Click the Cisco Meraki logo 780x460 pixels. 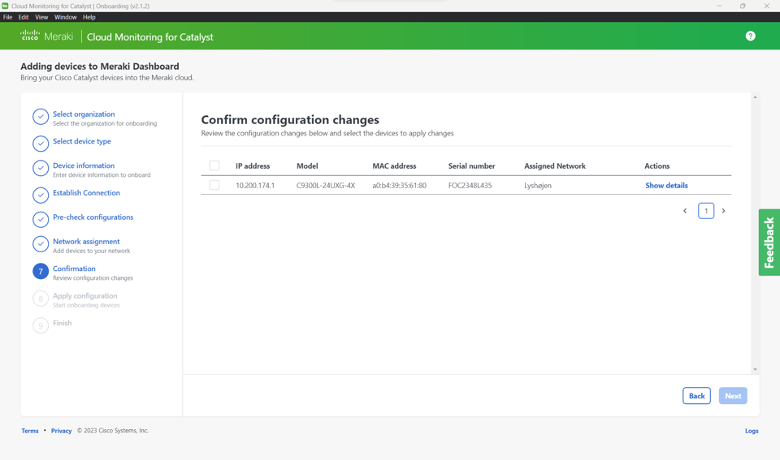[x=46, y=36]
